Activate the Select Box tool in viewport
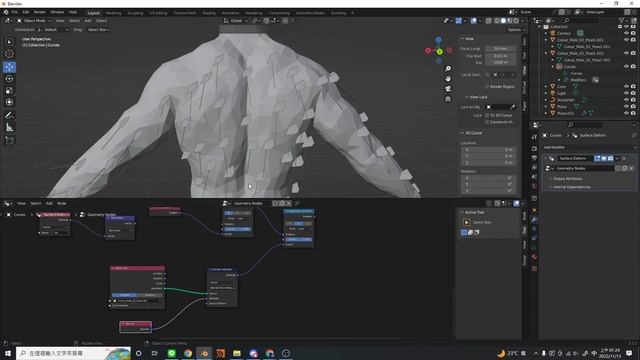The width and height of the screenshot is (640, 360). click(9, 42)
